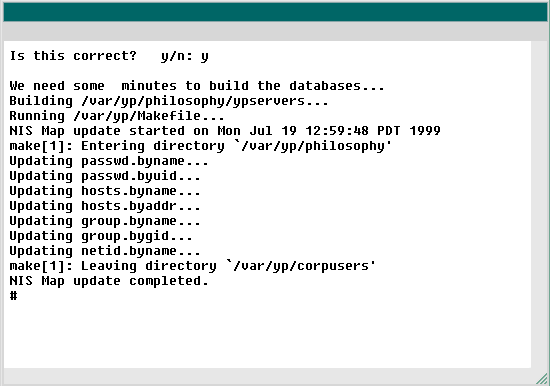Click the 'Is this correct?' prompt line
Screen dimensions: 550x386
(x=109, y=56)
